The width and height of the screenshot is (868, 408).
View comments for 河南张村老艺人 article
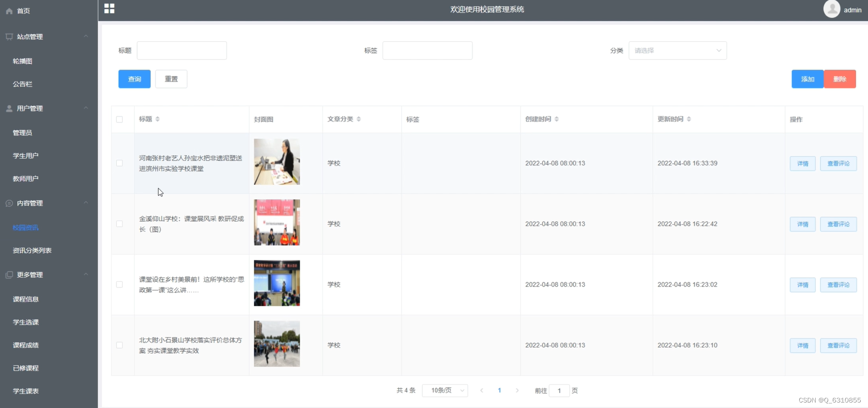pyautogui.click(x=838, y=164)
